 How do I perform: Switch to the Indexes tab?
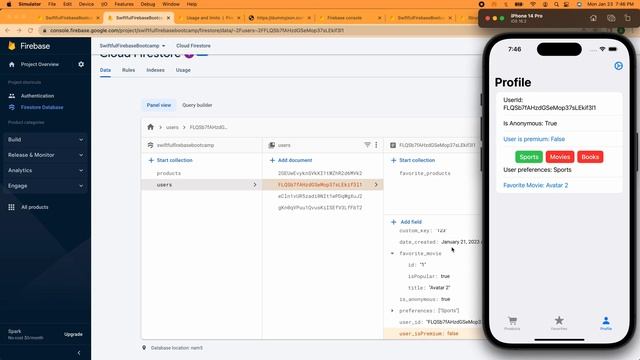pos(156,70)
